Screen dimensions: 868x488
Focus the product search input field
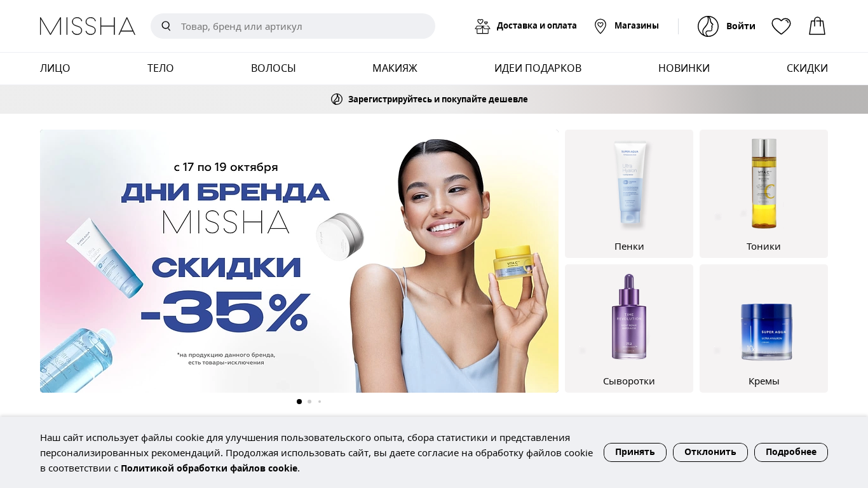coord(293,26)
